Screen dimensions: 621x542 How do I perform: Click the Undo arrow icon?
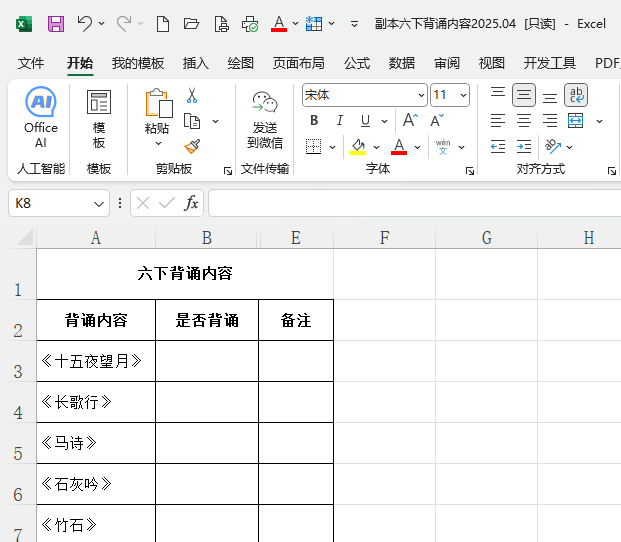84,23
